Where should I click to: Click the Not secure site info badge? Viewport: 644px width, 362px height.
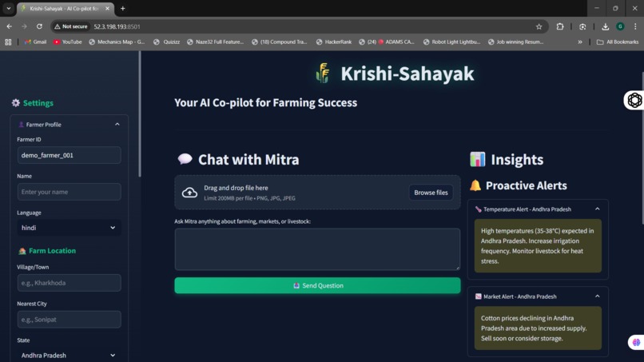click(71, 26)
